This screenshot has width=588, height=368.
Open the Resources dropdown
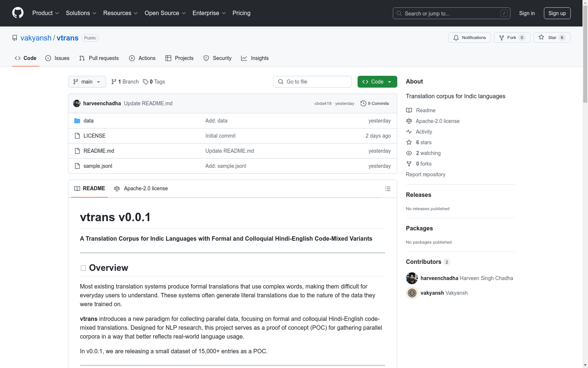(x=121, y=13)
